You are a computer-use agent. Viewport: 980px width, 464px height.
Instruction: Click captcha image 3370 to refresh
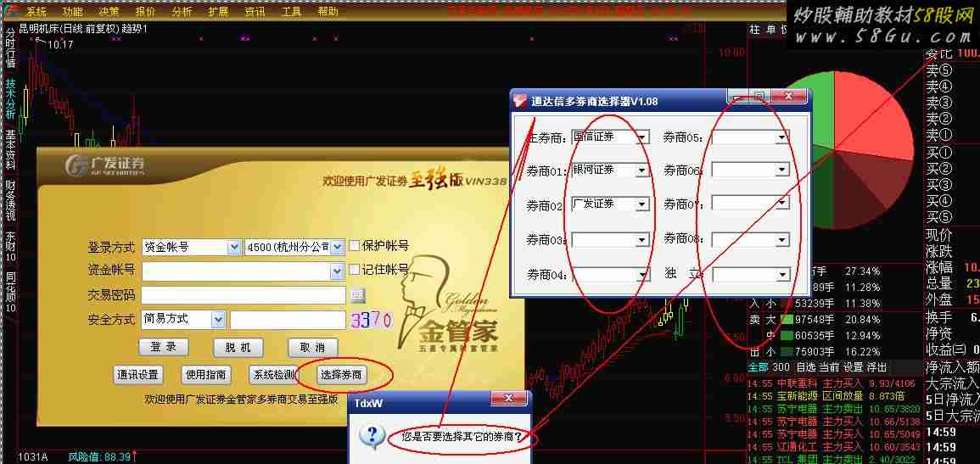372,321
